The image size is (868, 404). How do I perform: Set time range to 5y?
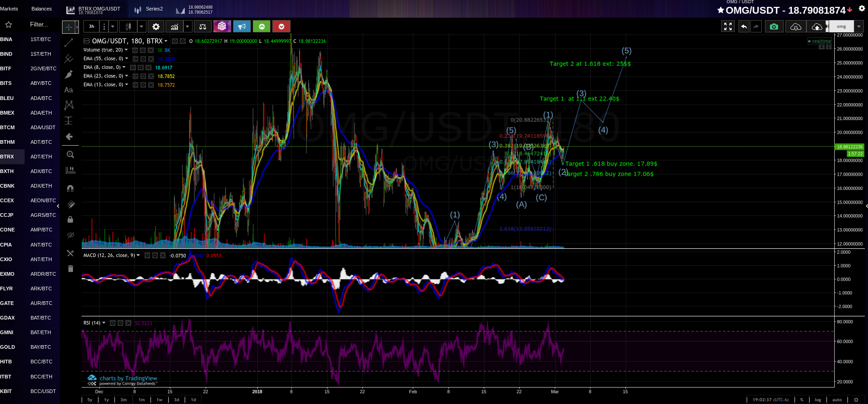coord(90,399)
